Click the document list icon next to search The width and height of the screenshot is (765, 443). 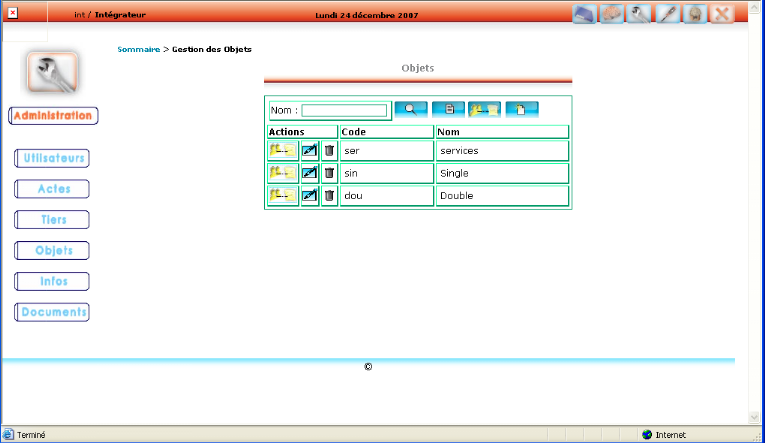click(448, 109)
